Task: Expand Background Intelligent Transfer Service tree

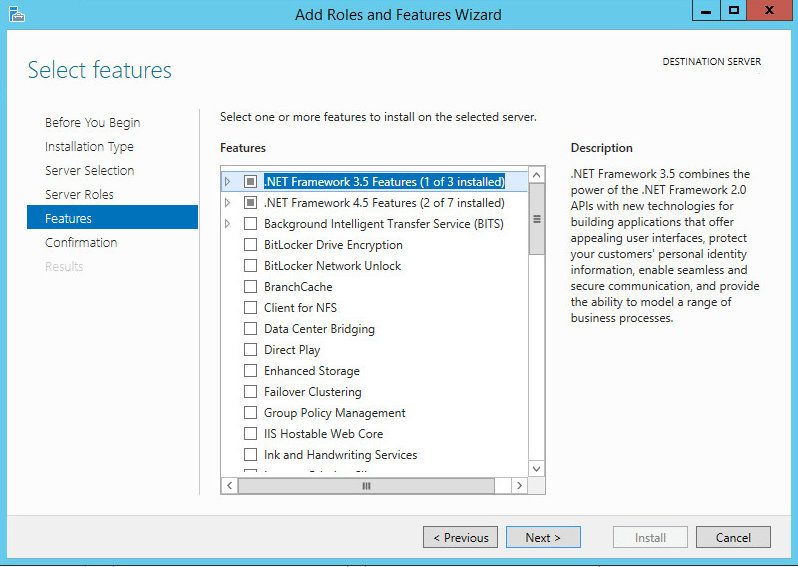Action: coord(228,224)
